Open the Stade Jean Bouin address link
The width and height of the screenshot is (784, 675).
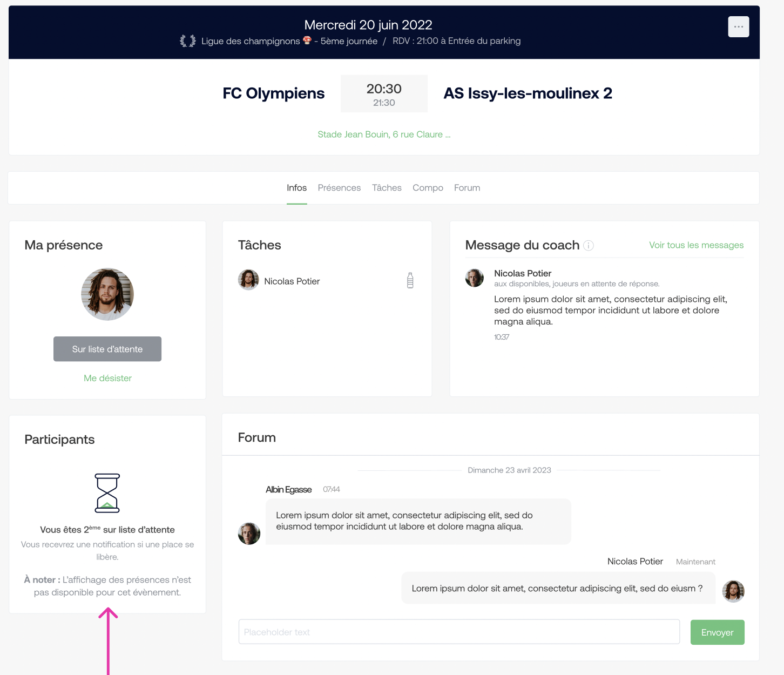[x=384, y=134]
